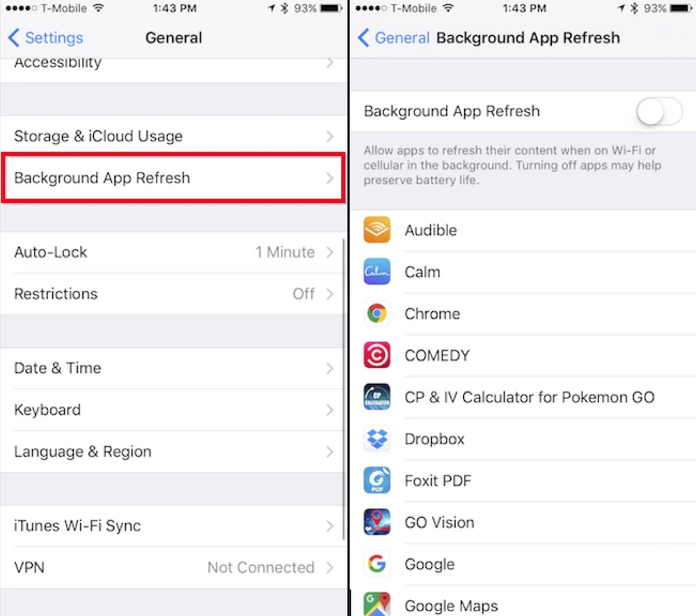Tap the COMEDY app icon
The height and width of the screenshot is (616, 696).
click(x=377, y=355)
